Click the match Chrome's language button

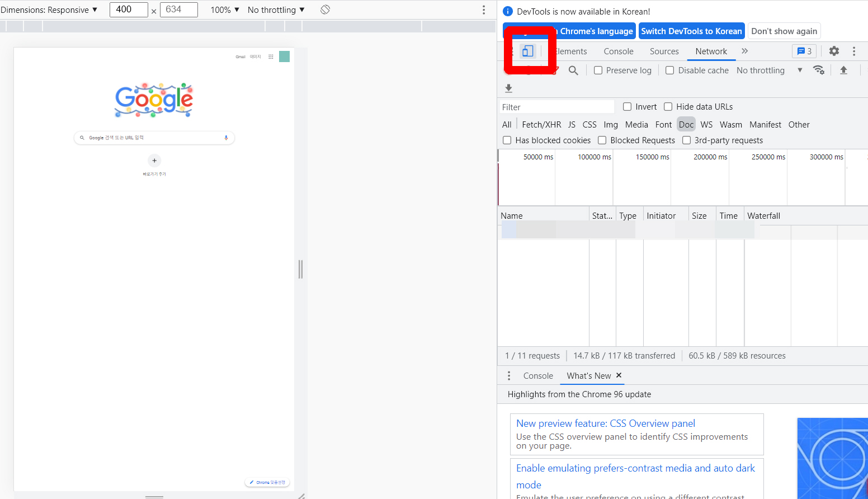(569, 31)
